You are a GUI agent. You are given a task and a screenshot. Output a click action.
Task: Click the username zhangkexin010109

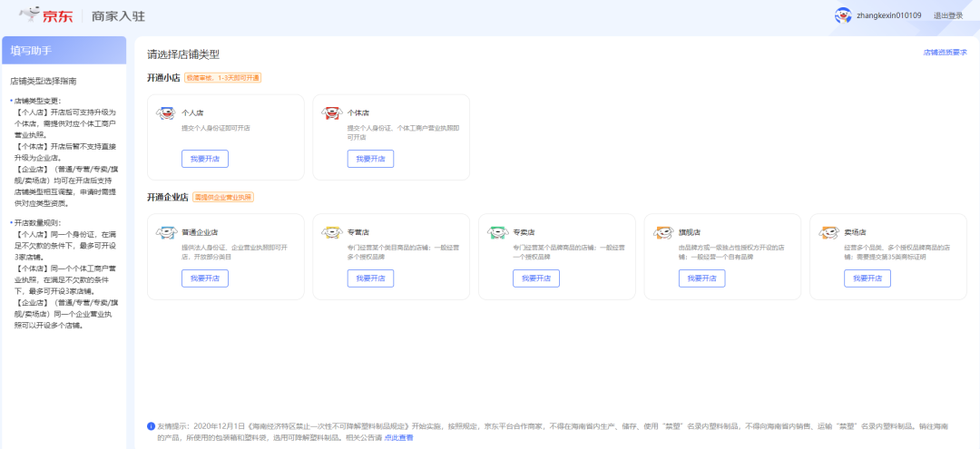(x=888, y=15)
